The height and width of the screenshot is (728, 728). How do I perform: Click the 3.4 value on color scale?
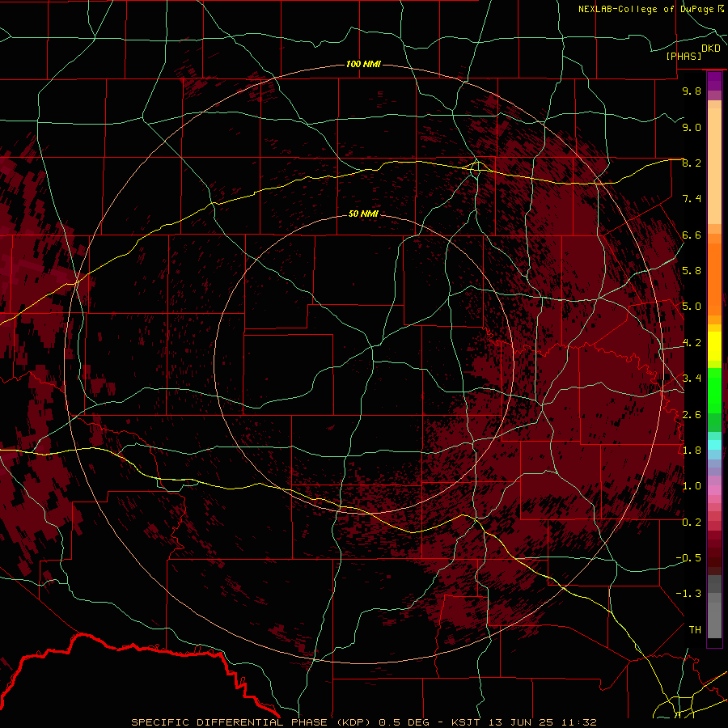point(692,379)
